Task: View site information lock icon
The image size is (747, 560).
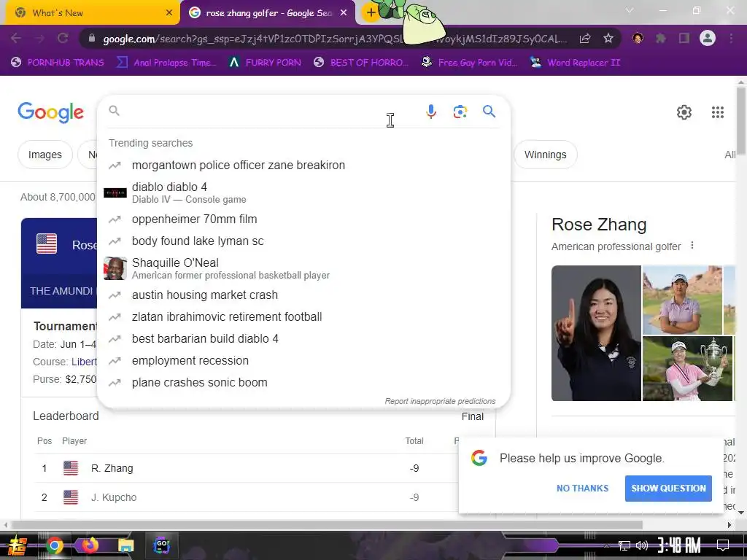Action: (92, 39)
